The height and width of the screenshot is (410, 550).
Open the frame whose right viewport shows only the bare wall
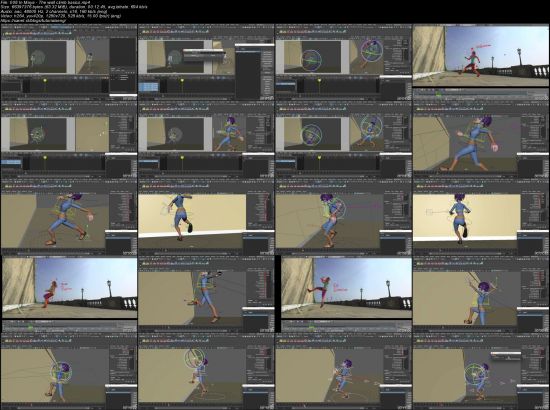[69, 140]
